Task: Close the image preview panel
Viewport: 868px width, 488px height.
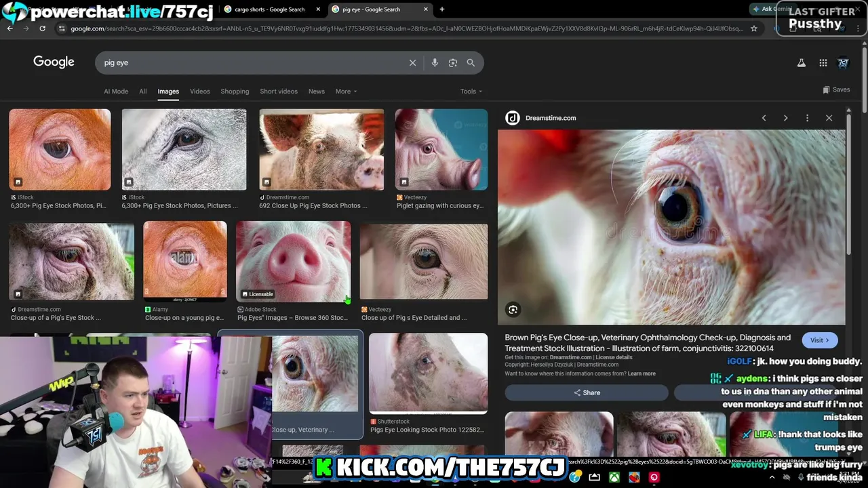Action: [829, 118]
